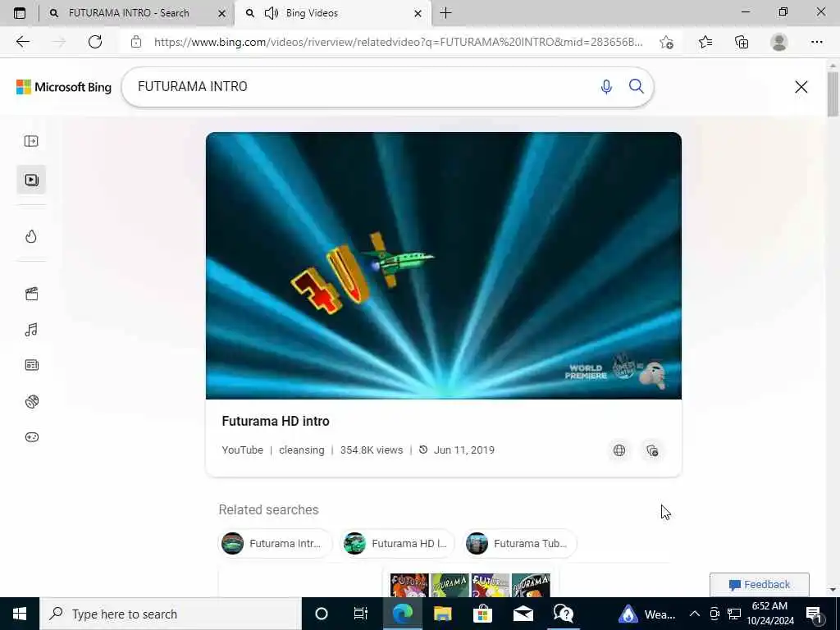
Task: Save the video to collections icon
Action: [652, 450]
